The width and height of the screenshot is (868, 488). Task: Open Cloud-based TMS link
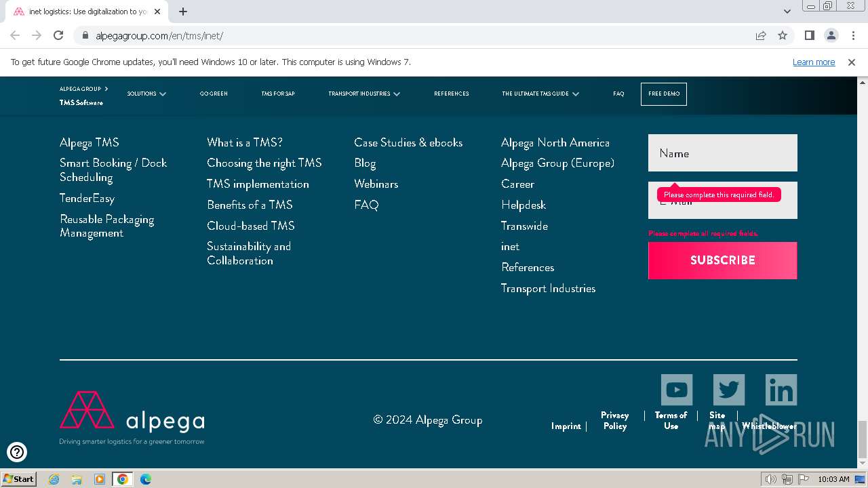point(251,226)
